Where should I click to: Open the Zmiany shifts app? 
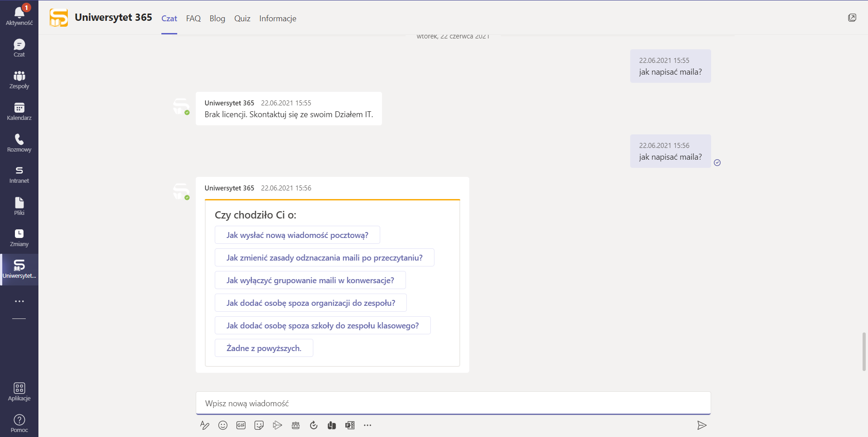(x=19, y=238)
